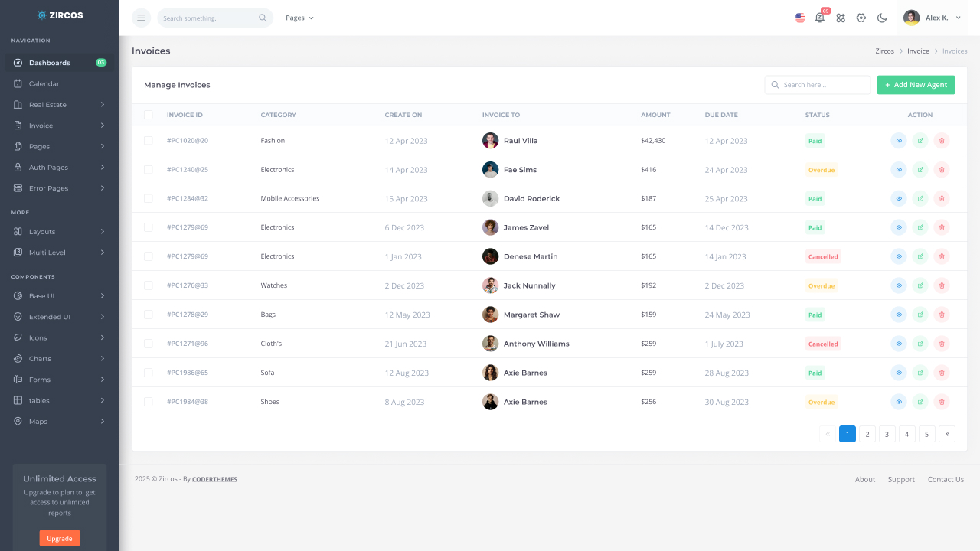Check the select-all checkbox in table header
Screen dimensions: 980x551
pos(148,114)
